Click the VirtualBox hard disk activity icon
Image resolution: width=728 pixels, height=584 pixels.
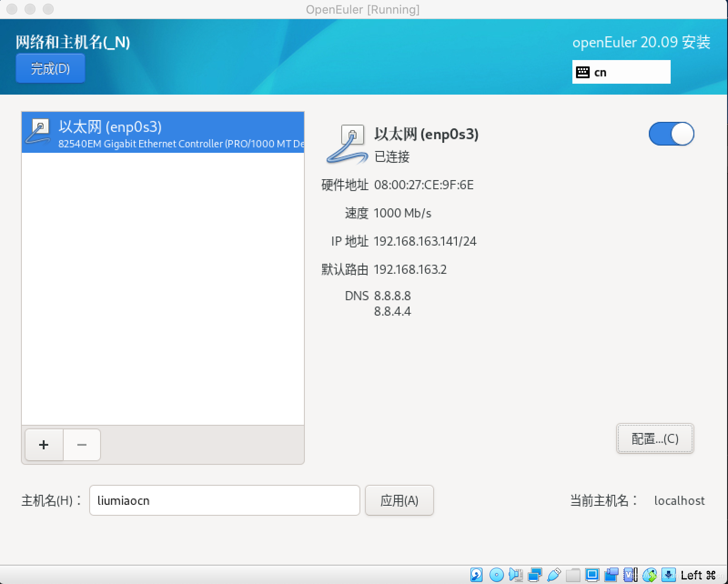pos(476,575)
